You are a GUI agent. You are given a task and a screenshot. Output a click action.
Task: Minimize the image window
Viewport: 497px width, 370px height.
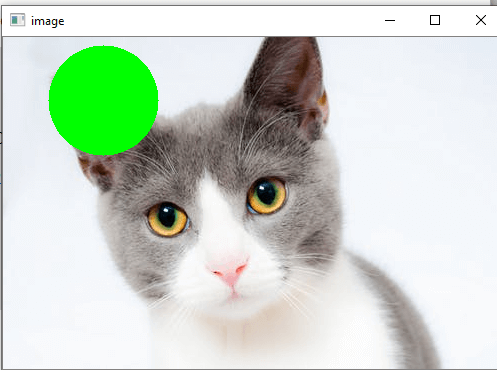pyautogui.click(x=390, y=20)
